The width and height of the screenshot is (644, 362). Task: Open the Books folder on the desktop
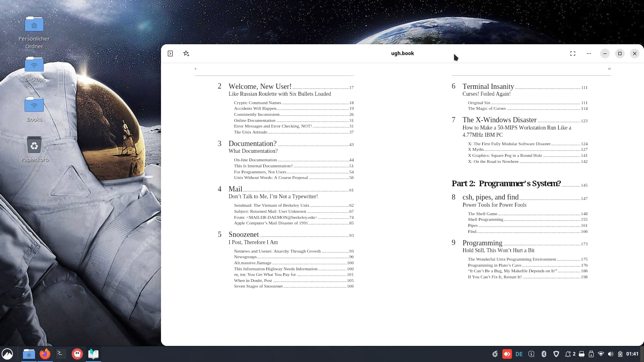34,106
